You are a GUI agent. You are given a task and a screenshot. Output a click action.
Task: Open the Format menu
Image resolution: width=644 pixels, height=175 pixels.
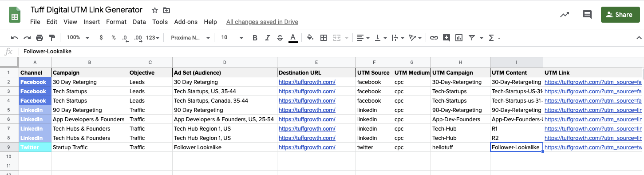point(116,22)
